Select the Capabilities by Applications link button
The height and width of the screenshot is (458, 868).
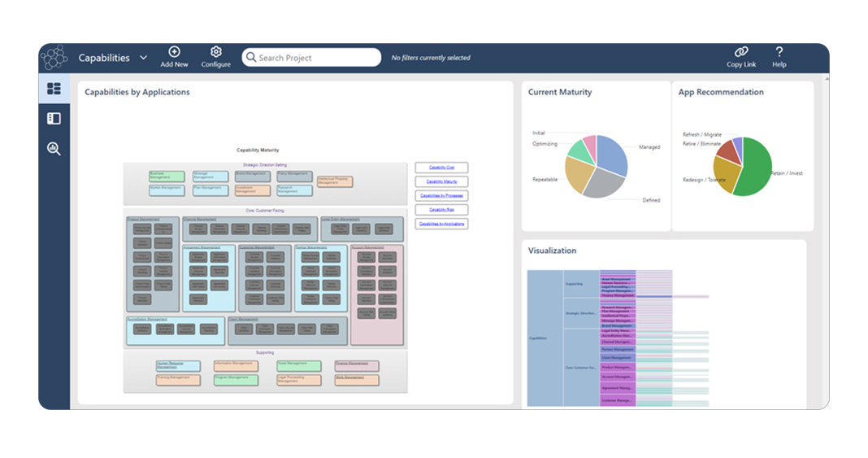click(441, 224)
